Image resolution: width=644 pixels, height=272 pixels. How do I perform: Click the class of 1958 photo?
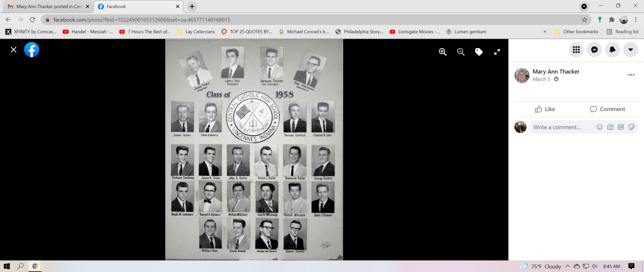point(254,150)
